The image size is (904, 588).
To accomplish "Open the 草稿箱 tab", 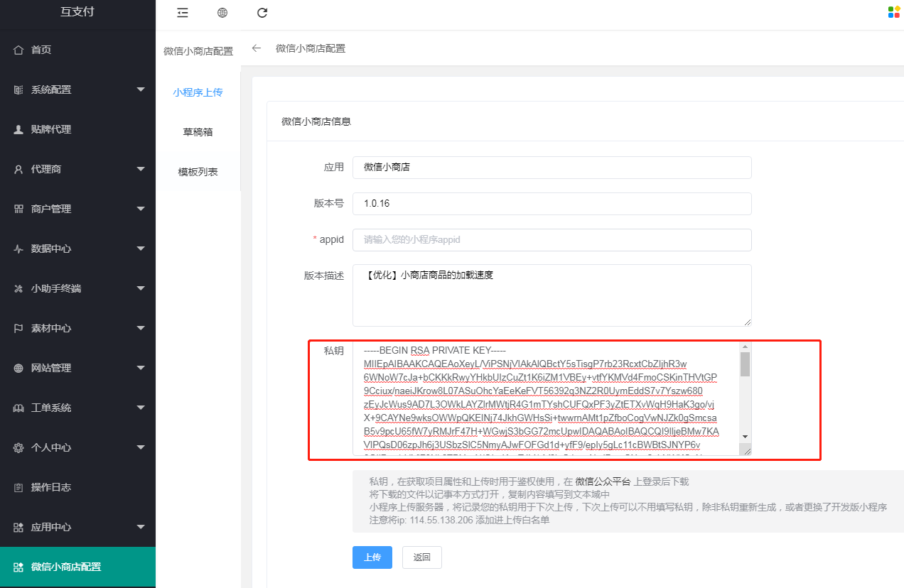I will point(198,132).
